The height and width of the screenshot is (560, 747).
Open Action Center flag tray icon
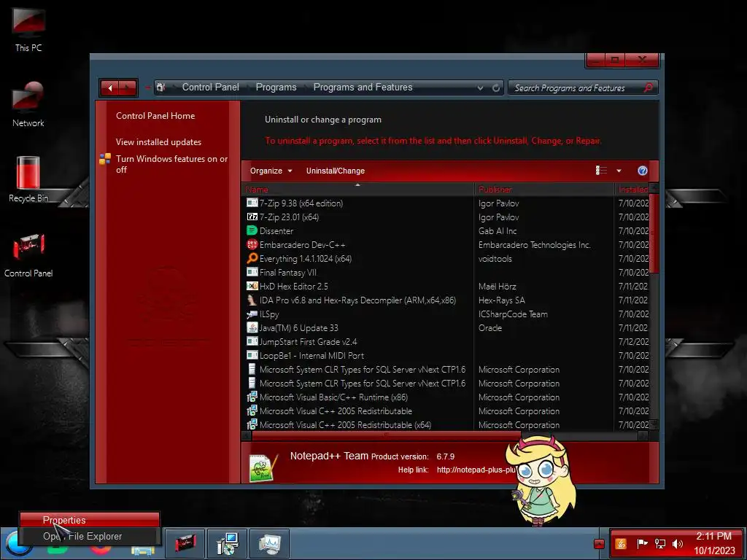642,543
